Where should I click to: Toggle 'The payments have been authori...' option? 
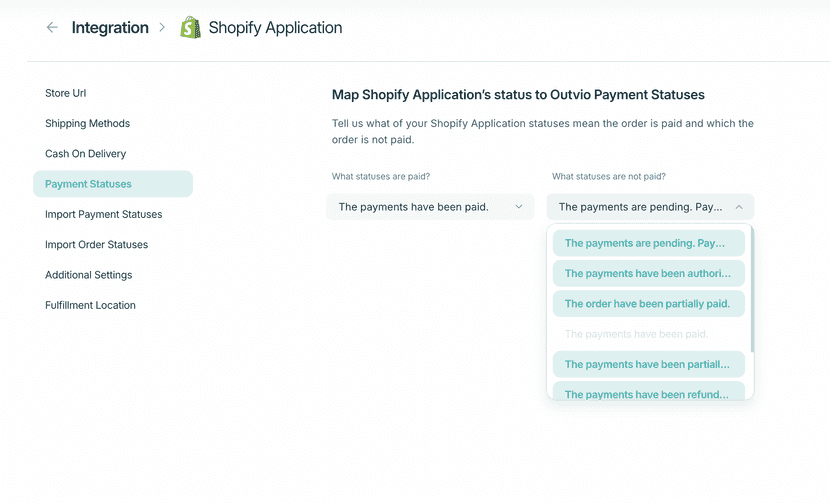[648, 273]
